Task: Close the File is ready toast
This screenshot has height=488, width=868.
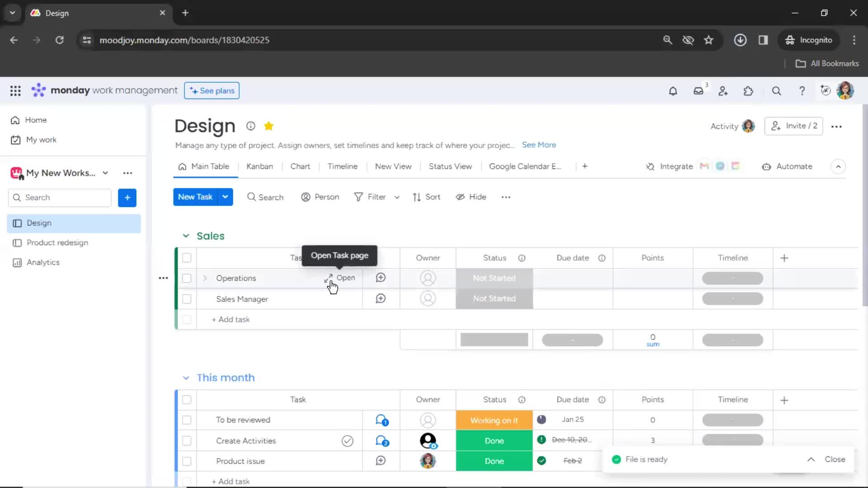Action: [x=835, y=460]
